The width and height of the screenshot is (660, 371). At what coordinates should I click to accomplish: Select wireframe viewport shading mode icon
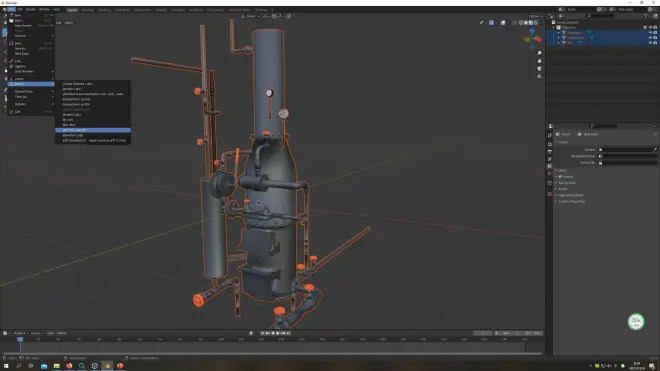521,23
